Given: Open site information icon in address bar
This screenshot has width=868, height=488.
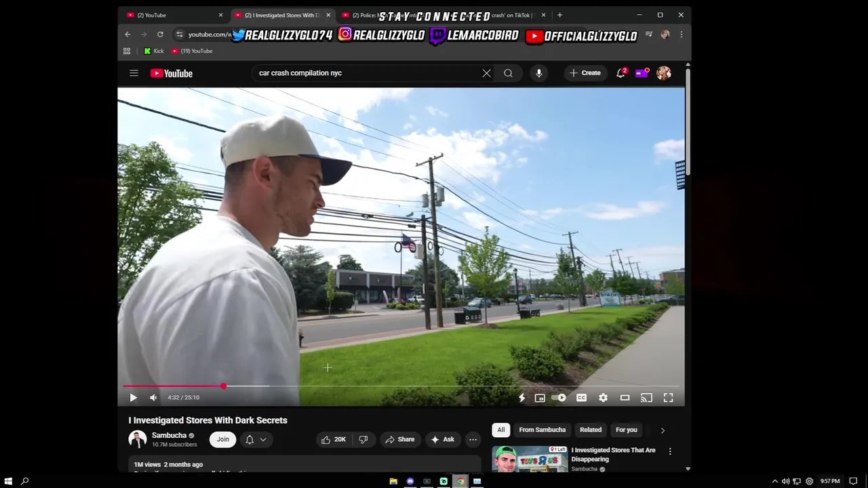Looking at the screenshot, I should pyautogui.click(x=179, y=35).
